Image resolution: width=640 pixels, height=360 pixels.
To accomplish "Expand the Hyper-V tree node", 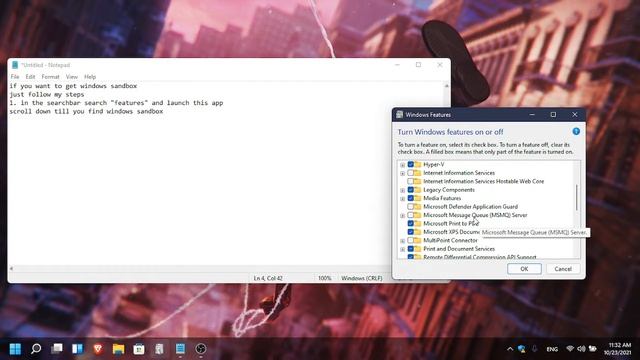I will (x=402, y=165).
